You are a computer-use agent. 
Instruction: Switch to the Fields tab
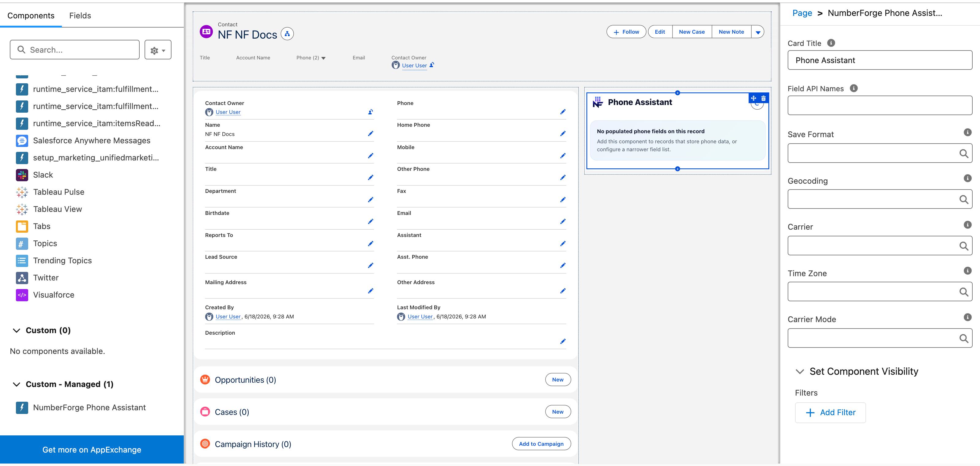[80, 16]
